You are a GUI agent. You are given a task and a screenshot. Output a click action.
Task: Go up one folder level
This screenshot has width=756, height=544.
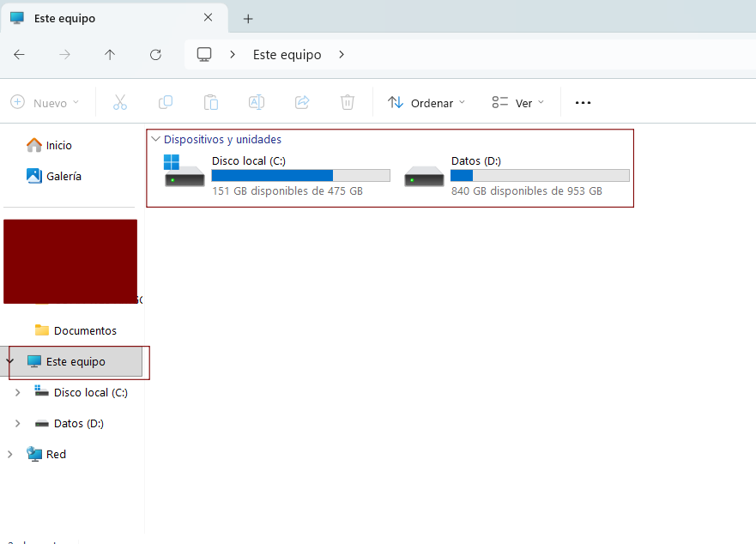(x=110, y=55)
